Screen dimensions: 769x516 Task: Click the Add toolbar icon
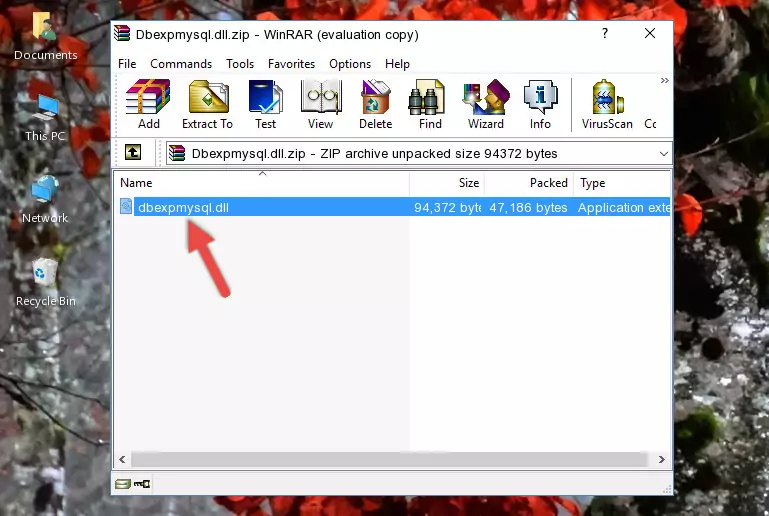point(148,104)
